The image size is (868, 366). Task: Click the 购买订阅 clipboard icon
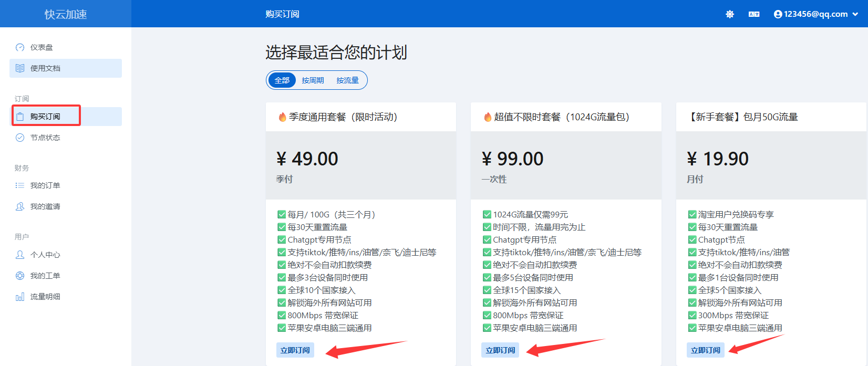pos(20,117)
